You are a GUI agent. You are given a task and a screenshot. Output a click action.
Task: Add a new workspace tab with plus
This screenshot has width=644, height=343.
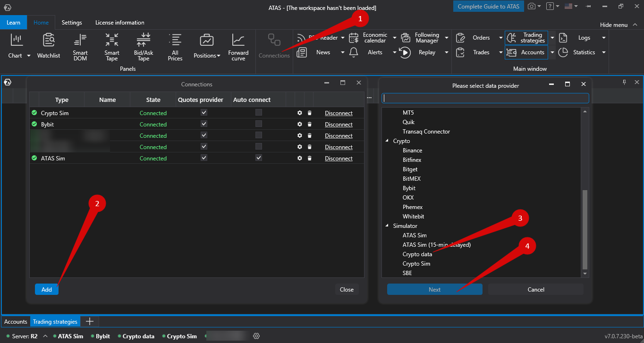pos(89,322)
